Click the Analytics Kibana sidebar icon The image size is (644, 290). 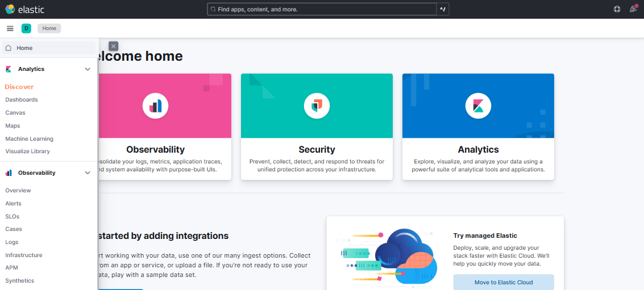(9, 69)
